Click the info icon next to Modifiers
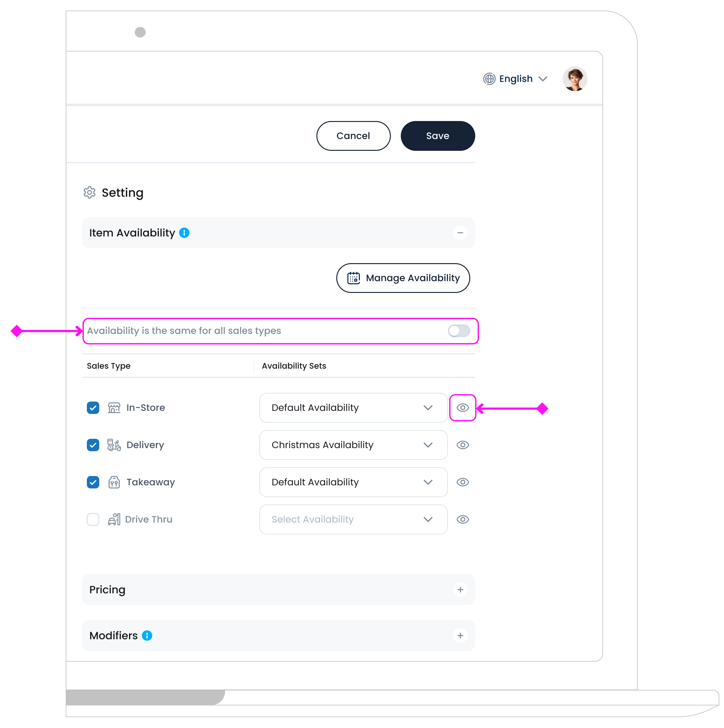Image resolution: width=724 pixels, height=728 pixels. 147,636
